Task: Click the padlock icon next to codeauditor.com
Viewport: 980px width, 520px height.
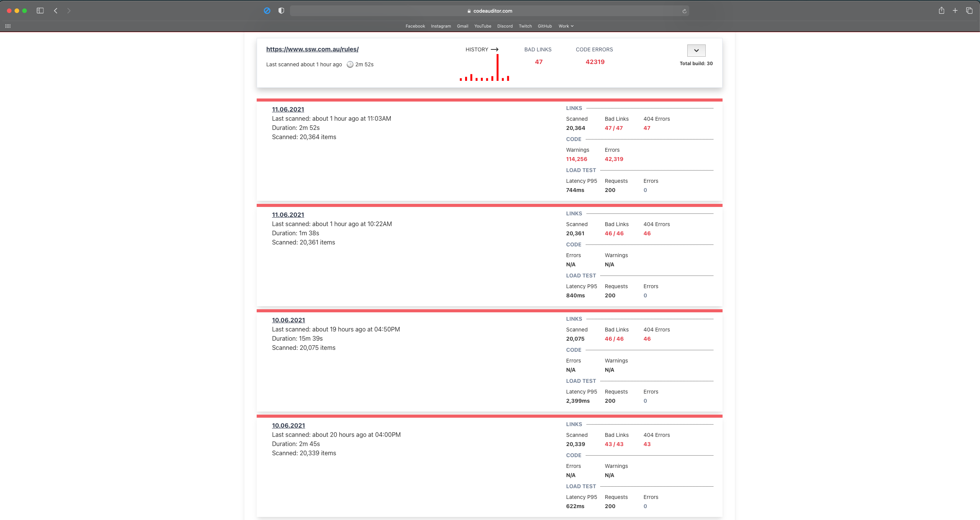Action: [x=469, y=11]
